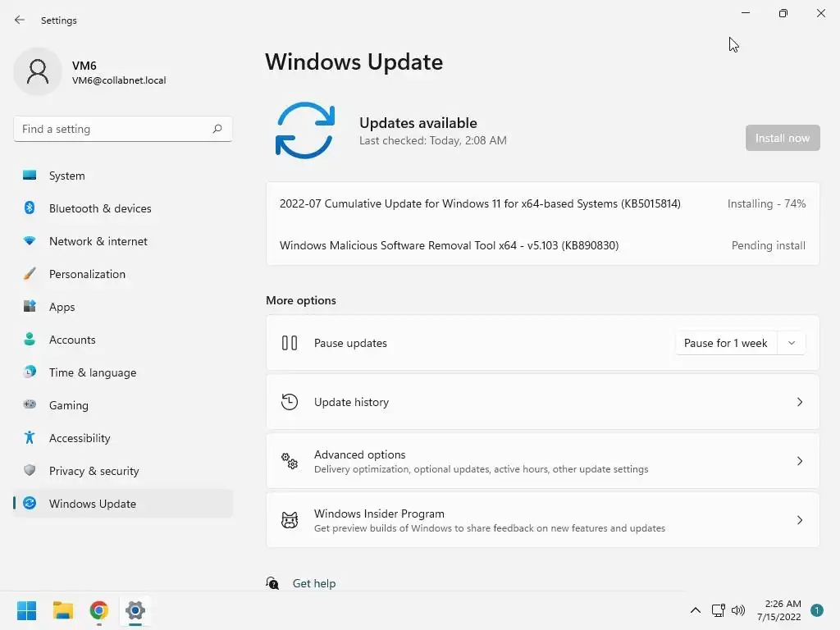Expand the Pause for 1 week dropdown arrow
The width and height of the screenshot is (840, 630).
point(792,343)
